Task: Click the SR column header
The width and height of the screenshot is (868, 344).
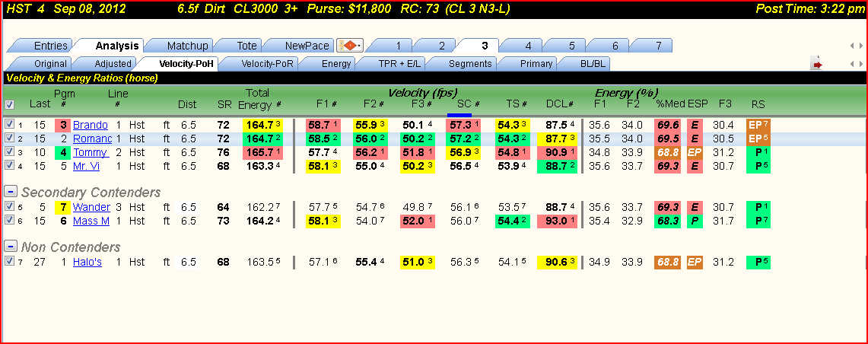Action: [x=224, y=104]
